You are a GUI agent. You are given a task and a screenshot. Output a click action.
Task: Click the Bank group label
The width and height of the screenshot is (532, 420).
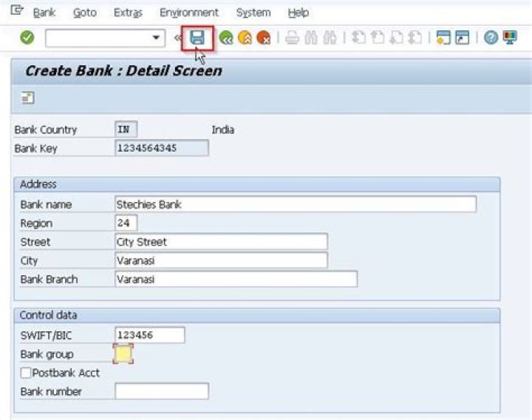tap(47, 354)
